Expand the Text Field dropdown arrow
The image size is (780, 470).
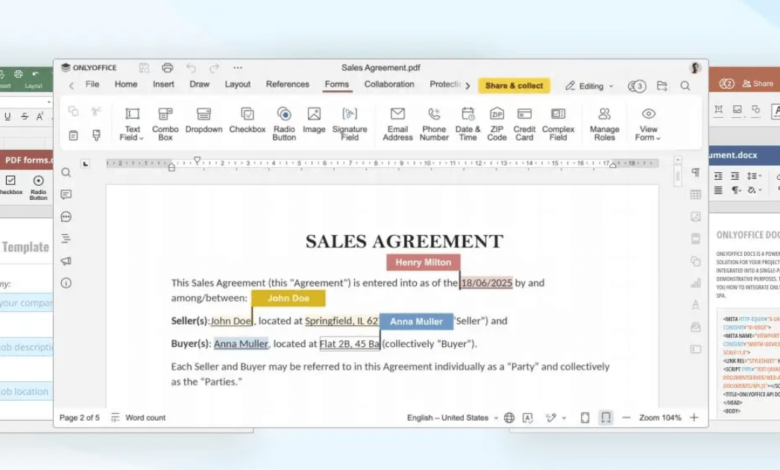tap(142, 138)
